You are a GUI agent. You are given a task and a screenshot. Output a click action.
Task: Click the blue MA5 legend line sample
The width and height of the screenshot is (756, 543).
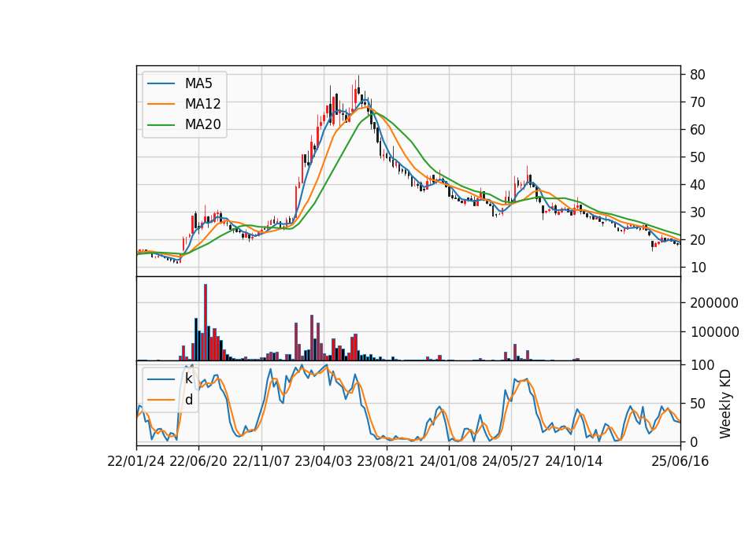161,83
